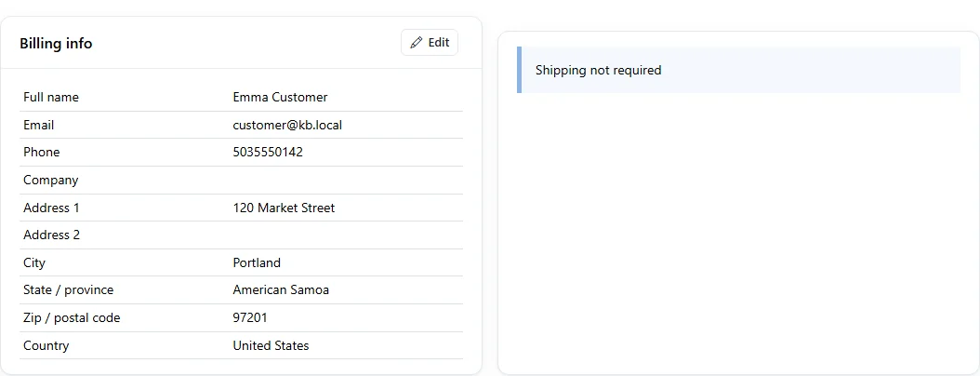
Task: Select the state value American Samoa
Action: point(281,289)
